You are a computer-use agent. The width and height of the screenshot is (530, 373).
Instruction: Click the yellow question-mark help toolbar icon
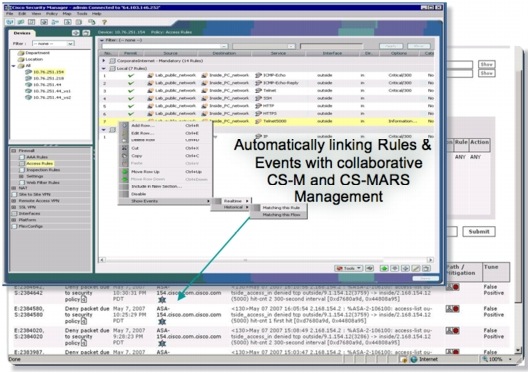pyautogui.click(x=104, y=22)
